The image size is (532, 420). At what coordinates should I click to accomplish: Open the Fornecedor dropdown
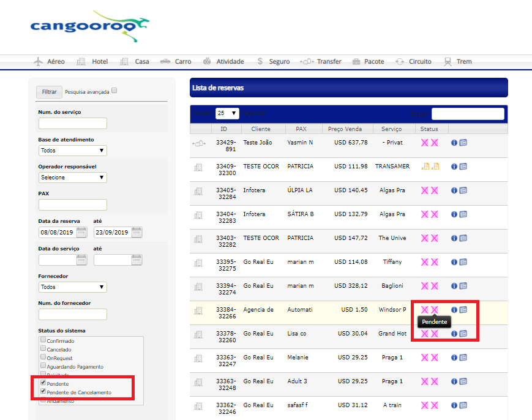tap(72, 287)
